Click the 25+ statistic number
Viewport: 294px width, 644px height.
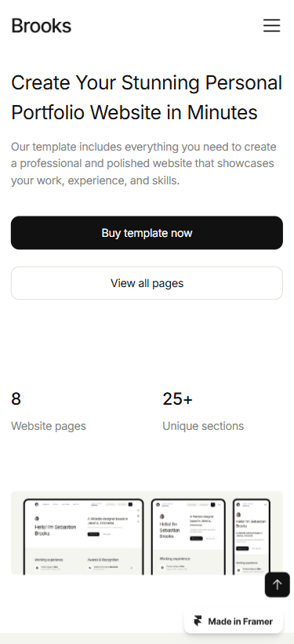[x=177, y=398]
